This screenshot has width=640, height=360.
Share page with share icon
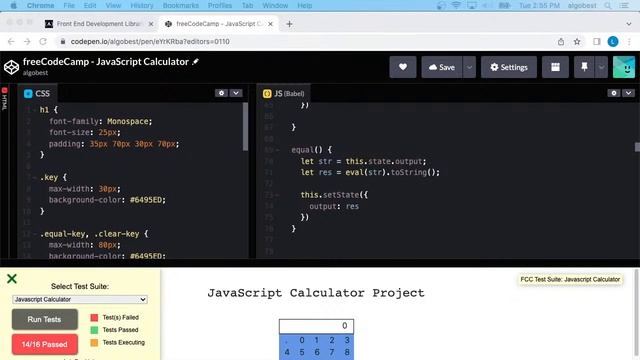tap(561, 42)
